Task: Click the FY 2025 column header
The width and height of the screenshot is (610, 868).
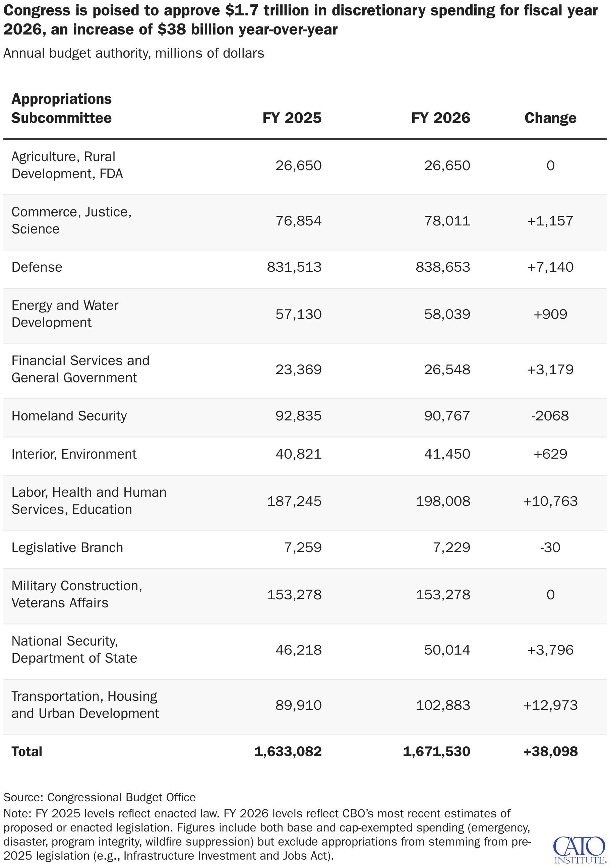Action: point(292,118)
